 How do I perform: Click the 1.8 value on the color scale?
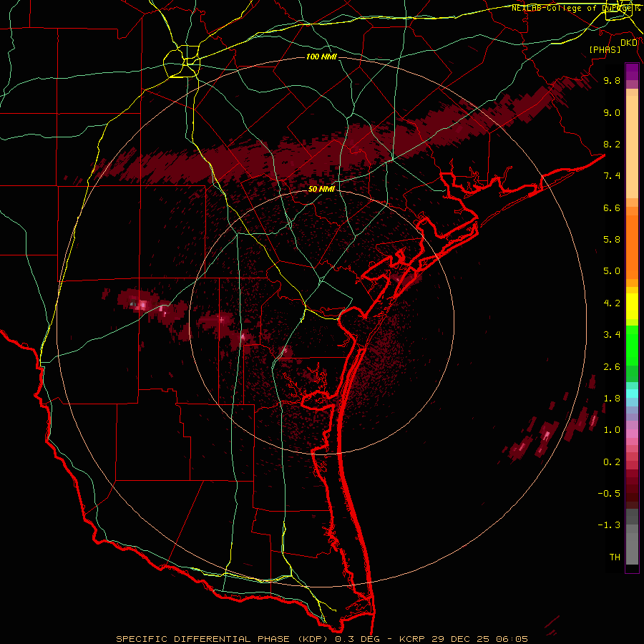pyautogui.click(x=612, y=399)
